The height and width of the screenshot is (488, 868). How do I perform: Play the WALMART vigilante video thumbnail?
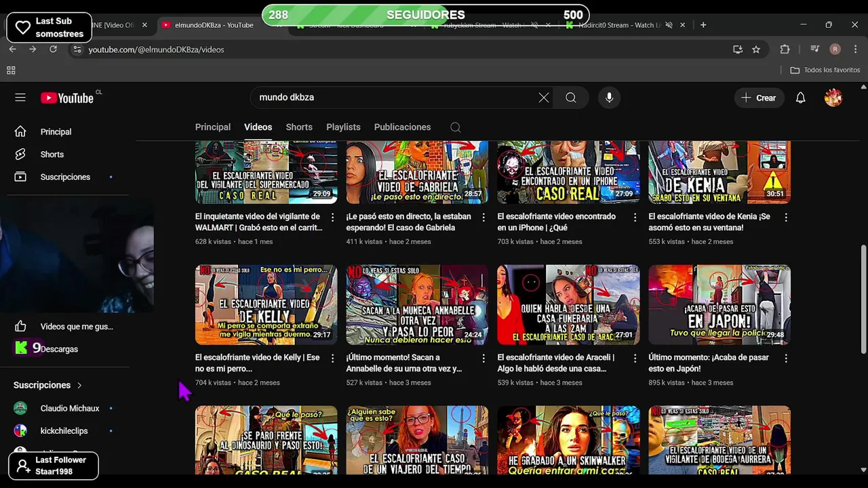pyautogui.click(x=266, y=172)
